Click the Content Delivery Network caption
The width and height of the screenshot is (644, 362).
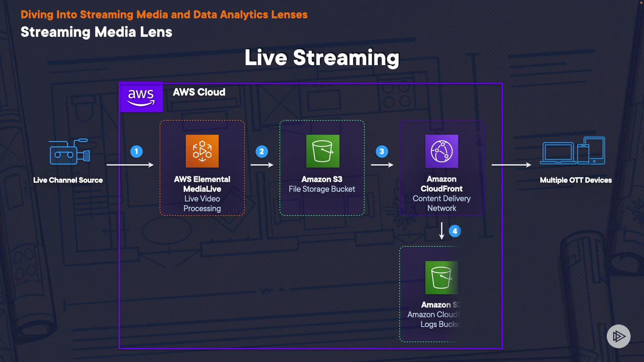point(441,203)
